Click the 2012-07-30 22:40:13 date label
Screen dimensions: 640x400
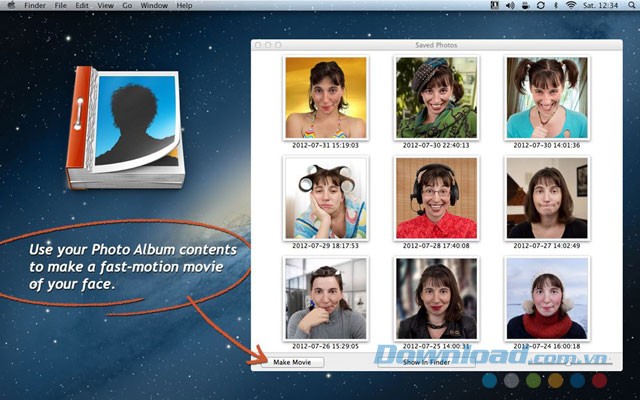coord(436,145)
